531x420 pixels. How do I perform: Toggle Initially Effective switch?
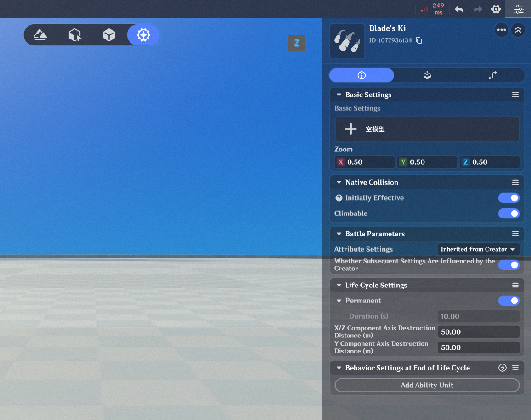point(508,198)
